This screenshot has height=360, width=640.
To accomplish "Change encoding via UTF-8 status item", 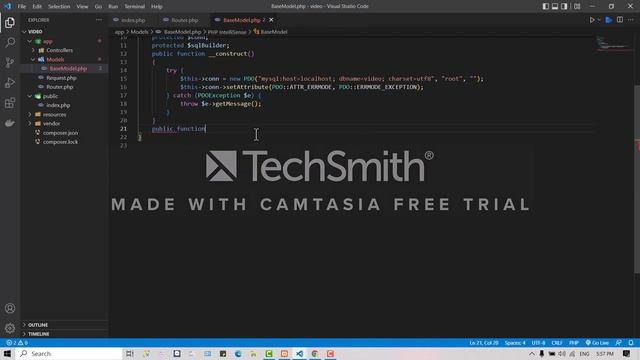I will (x=538, y=343).
